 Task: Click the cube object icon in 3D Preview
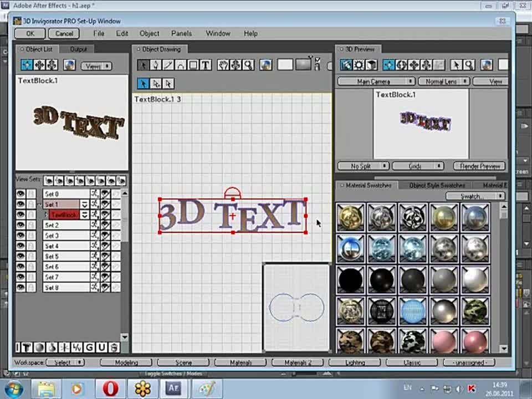click(x=371, y=65)
